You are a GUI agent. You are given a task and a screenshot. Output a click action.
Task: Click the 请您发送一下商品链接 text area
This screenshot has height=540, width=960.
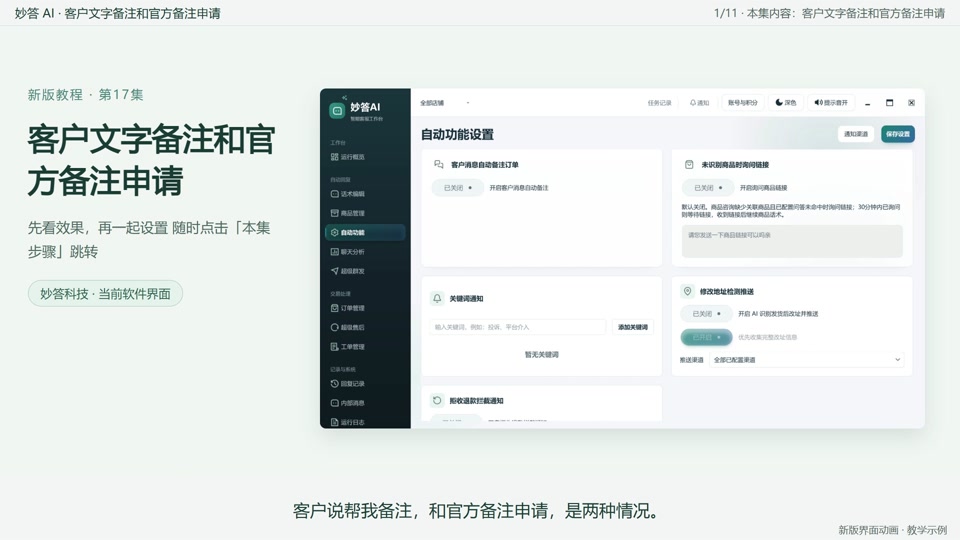[792, 241]
